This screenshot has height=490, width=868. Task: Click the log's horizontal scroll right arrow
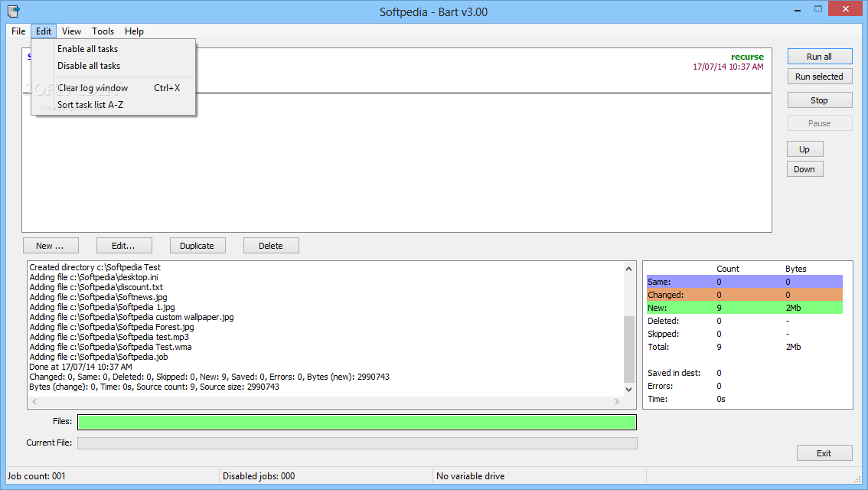[x=617, y=401]
